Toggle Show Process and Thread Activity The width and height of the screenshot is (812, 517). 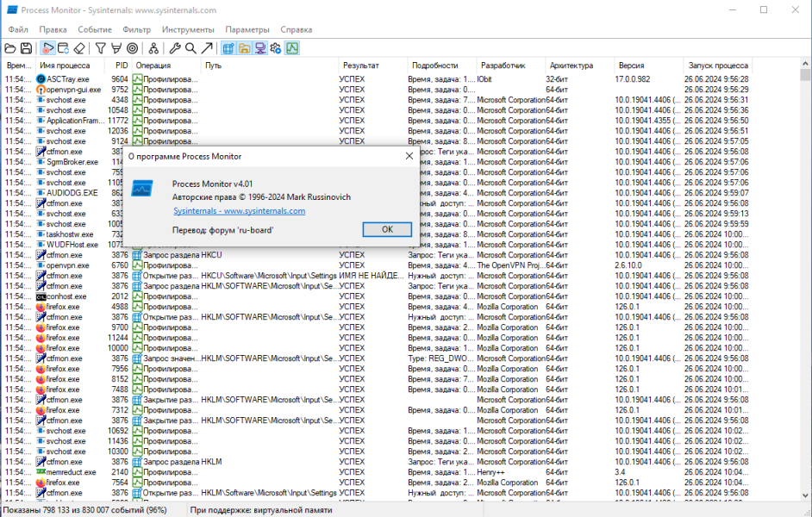[276, 48]
